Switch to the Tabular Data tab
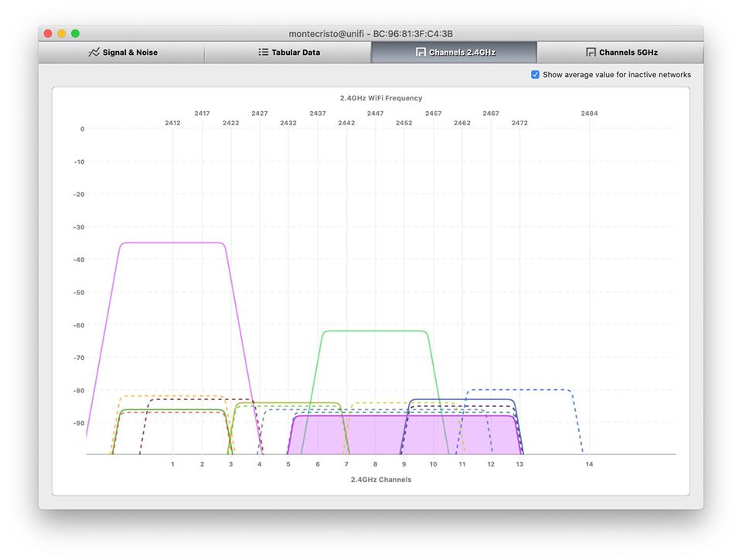The height and width of the screenshot is (560, 742). (295, 53)
